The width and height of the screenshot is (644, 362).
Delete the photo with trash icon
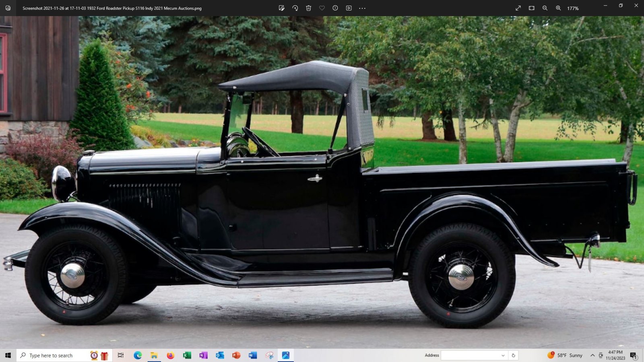tap(308, 8)
